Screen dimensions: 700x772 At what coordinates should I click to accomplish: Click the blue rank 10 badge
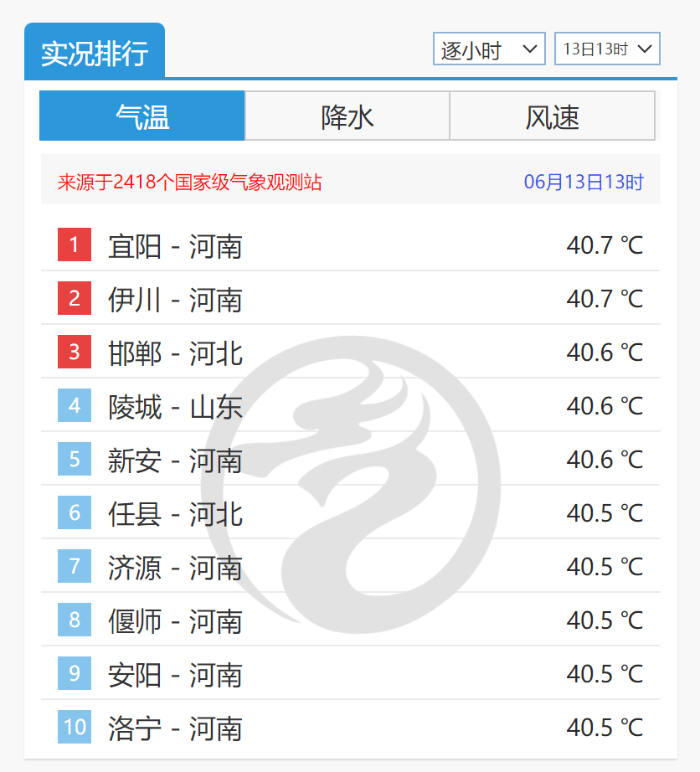[74, 728]
